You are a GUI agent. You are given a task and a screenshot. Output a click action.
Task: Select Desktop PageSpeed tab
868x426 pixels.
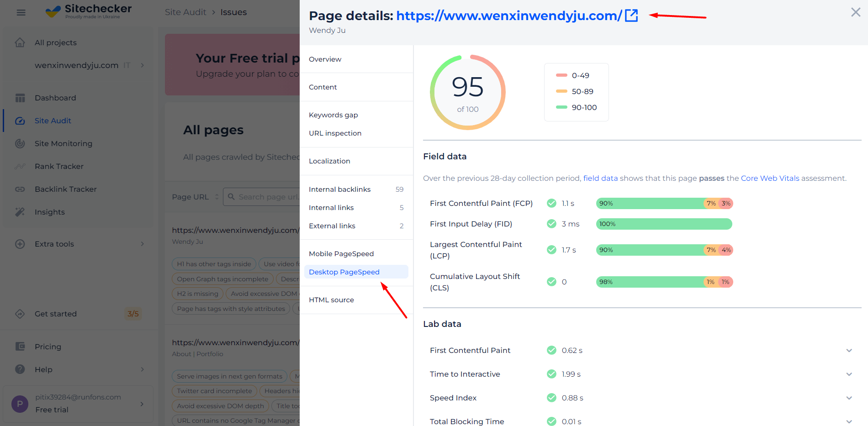pyautogui.click(x=356, y=272)
